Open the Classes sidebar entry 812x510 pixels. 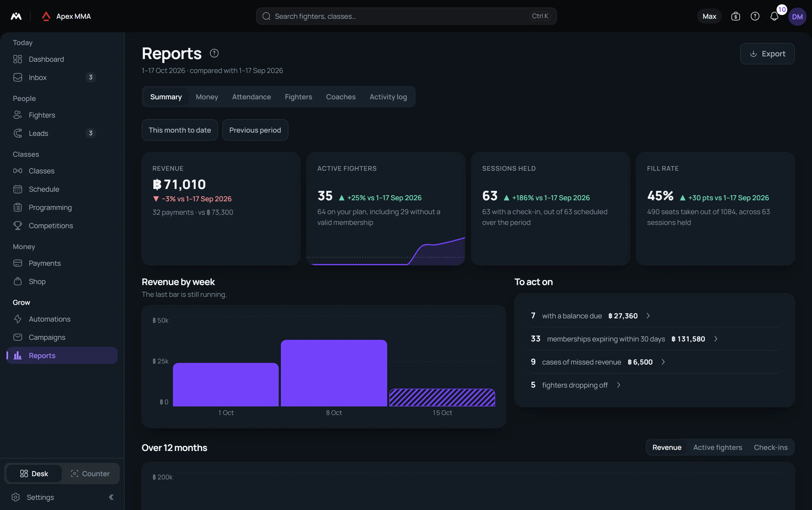pos(62,171)
